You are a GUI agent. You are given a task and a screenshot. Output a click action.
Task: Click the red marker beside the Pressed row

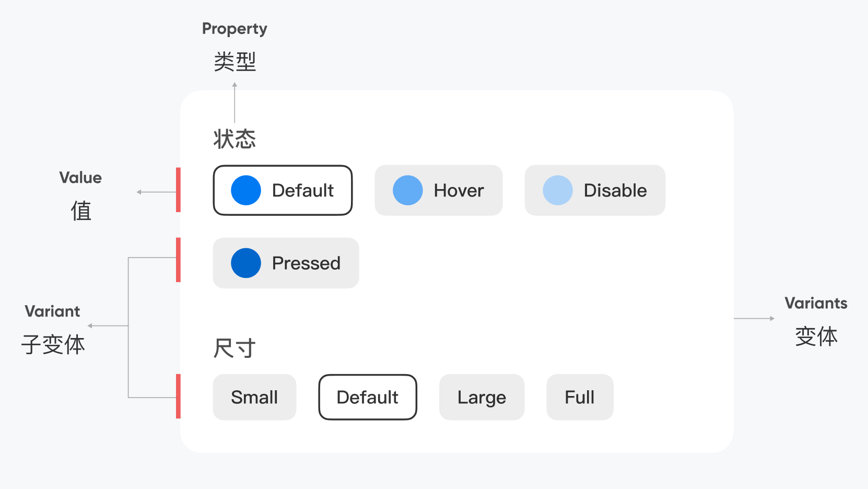[x=178, y=260]
